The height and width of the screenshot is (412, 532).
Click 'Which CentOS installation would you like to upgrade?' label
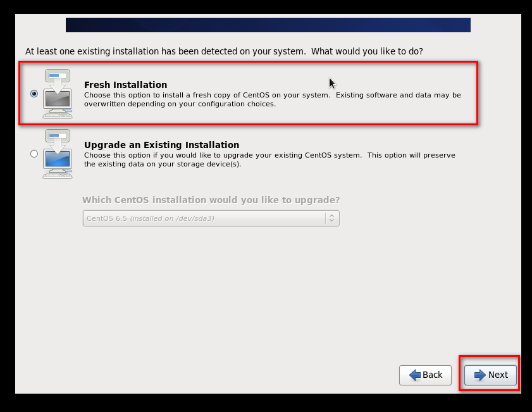[211, 200]
